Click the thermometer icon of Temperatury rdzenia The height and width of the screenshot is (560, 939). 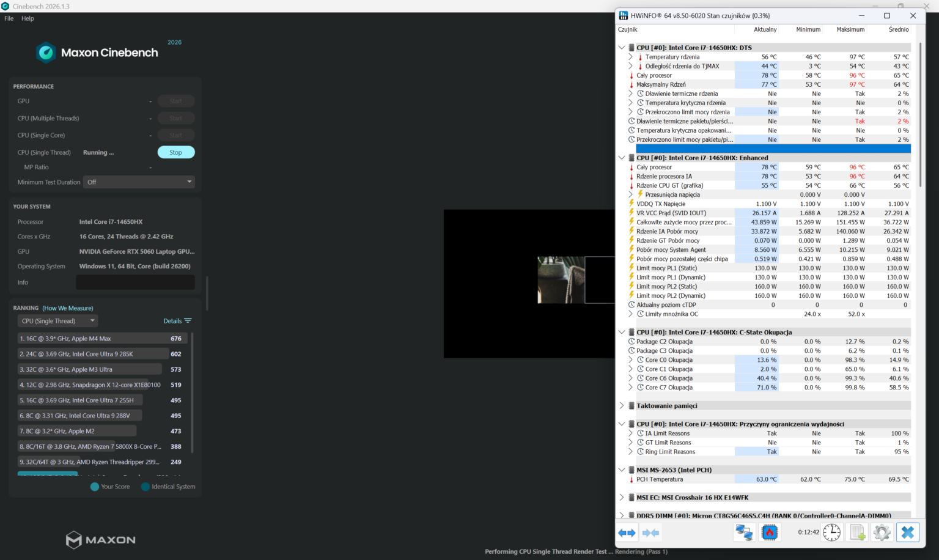tap(641, 57)
